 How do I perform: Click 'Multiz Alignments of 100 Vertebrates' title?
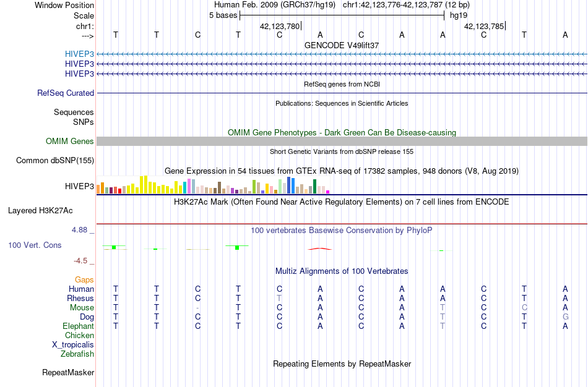tap(342, 271)
